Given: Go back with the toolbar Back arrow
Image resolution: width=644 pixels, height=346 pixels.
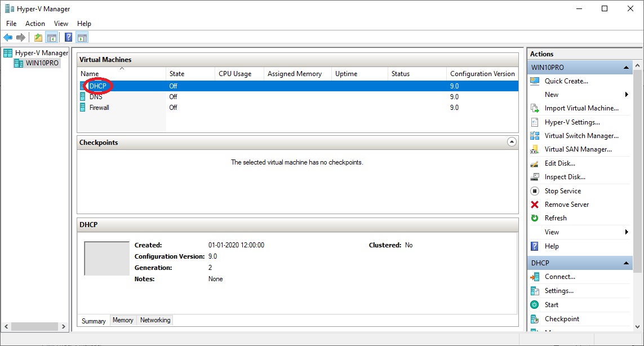Looking at the screenshot, I should [x=8, y=38].
